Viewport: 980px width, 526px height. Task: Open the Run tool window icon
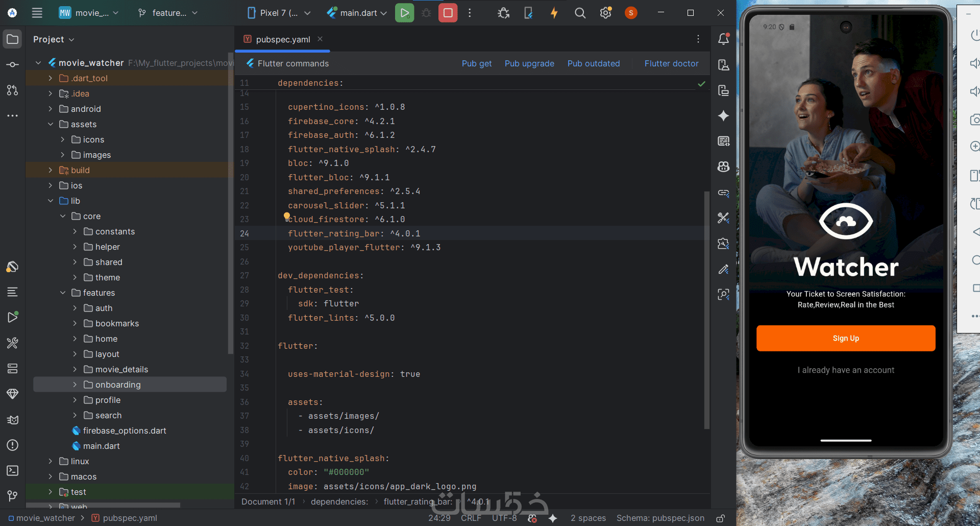pos(12,317)
